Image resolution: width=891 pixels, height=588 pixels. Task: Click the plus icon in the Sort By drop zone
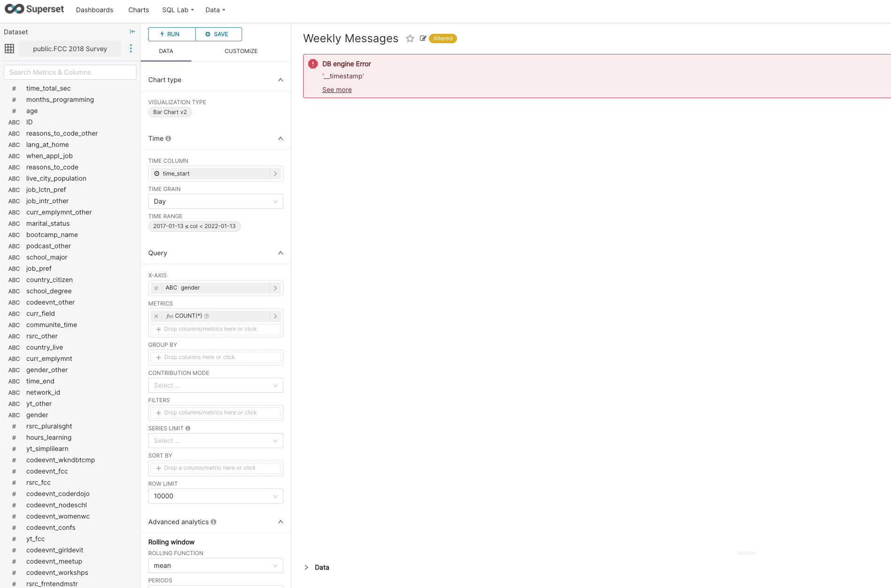pyautogui.click(x=159, y=468)
